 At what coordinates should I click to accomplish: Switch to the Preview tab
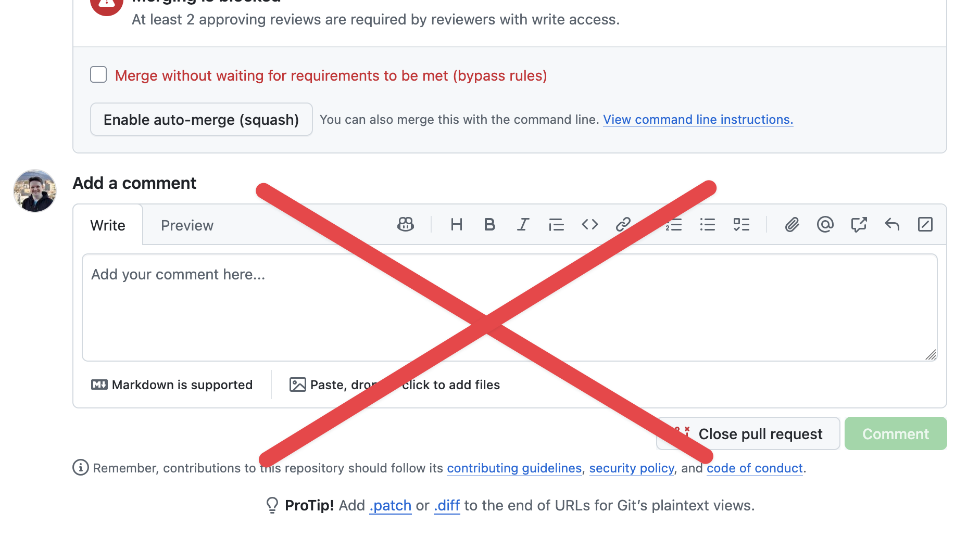point(187,225)
